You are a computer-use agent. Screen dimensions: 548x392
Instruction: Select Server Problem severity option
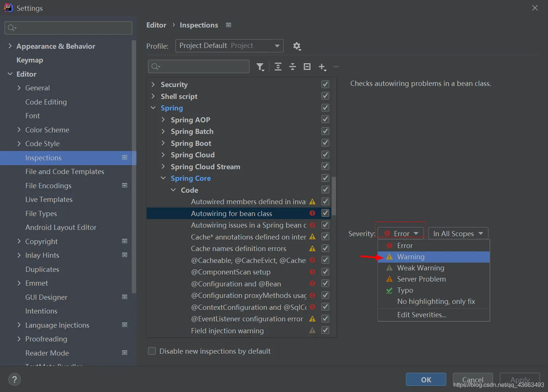[434, 279]
